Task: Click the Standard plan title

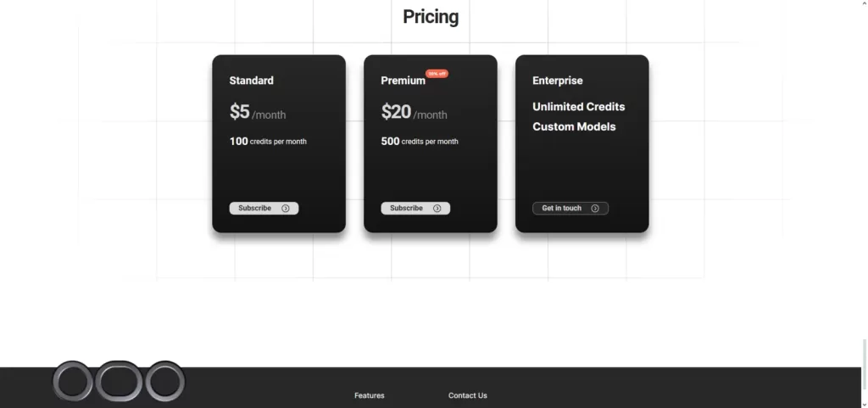Action: coord(251,81)
